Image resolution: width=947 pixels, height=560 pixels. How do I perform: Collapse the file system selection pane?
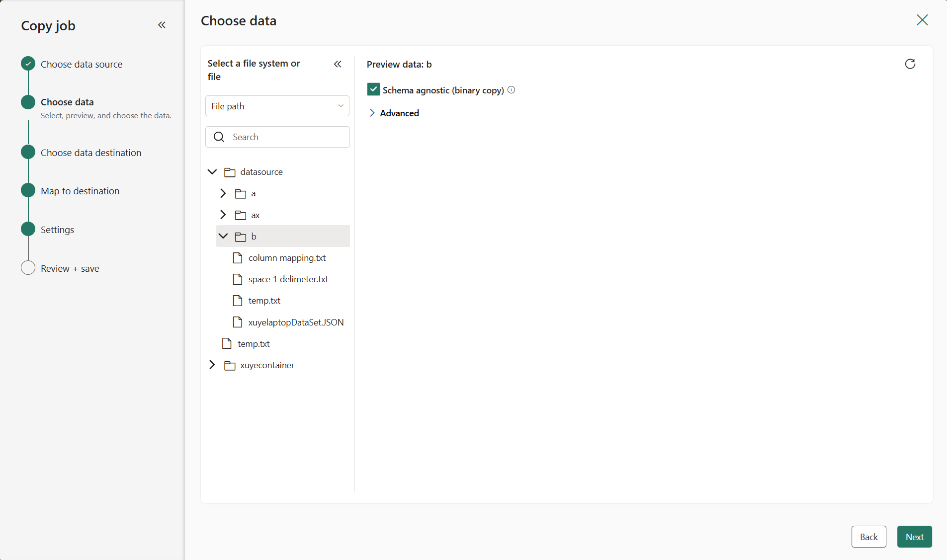[338, 64]
